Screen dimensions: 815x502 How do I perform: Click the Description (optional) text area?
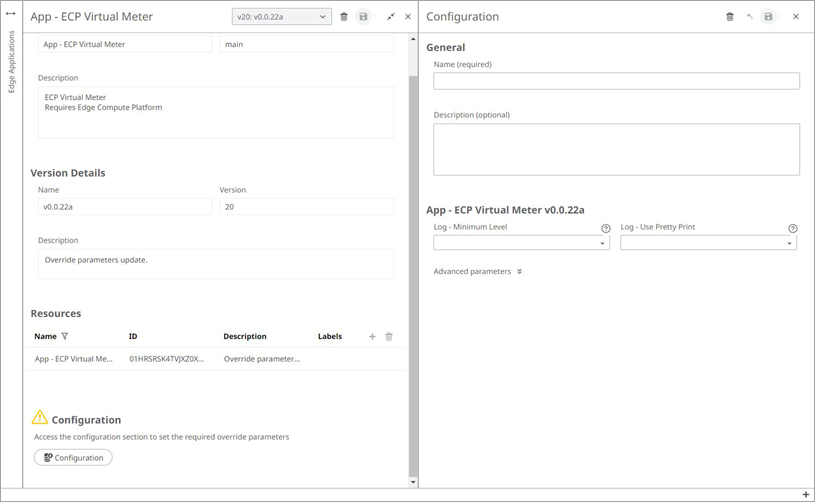pyautogui.click(x=616, y=149)
